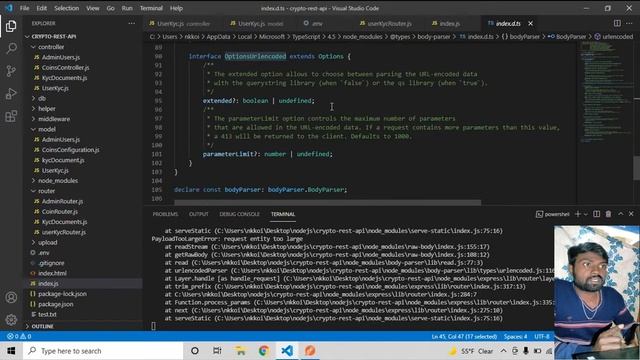Open the Edit menu
This screenshot has height=360, width=640.
tap(42, 8)
